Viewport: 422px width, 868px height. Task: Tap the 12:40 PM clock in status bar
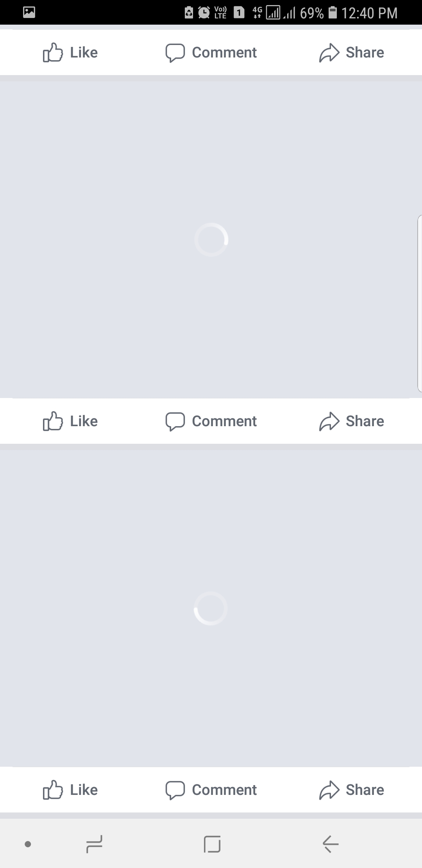click(x=369, y=13)
